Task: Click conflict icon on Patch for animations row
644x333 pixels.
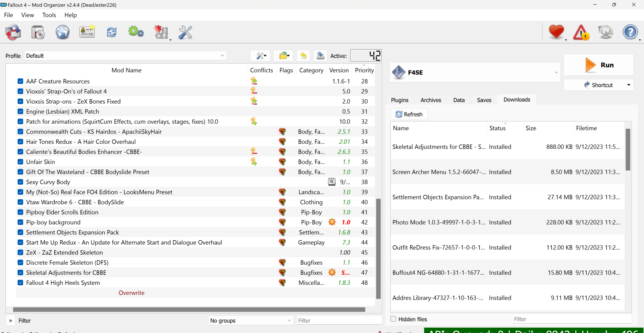Action: click(254, 121)
